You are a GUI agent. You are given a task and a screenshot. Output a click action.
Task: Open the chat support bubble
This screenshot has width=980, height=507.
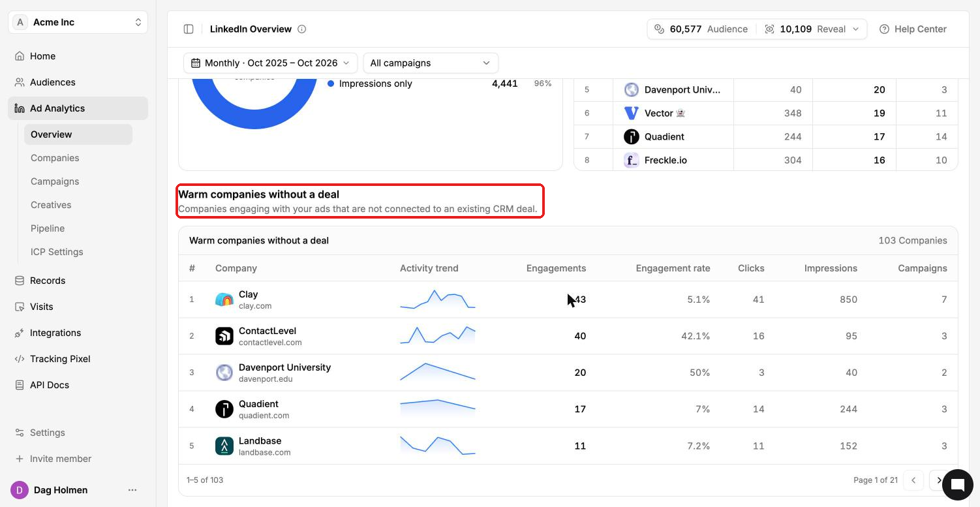pyautogui.click(x=957, y=484)
